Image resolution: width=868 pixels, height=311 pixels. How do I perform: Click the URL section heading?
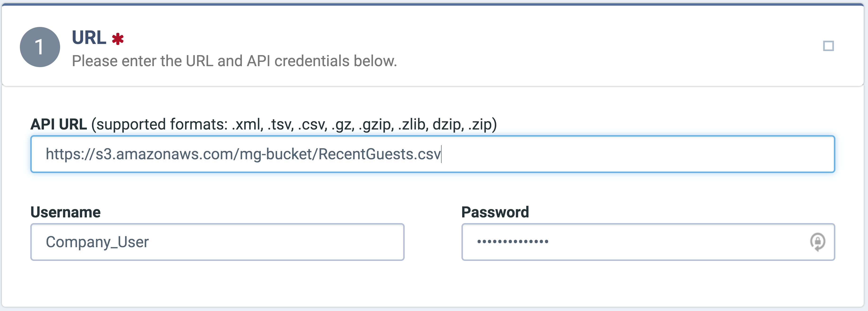point(89,37)
